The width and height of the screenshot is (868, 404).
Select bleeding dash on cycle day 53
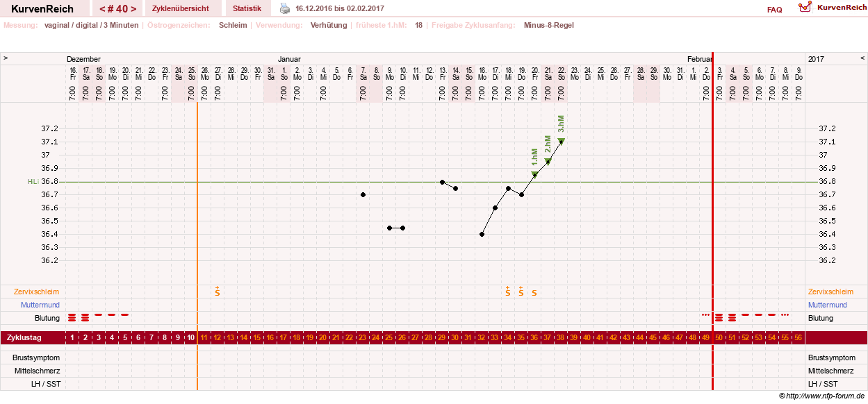pos(759,314)
